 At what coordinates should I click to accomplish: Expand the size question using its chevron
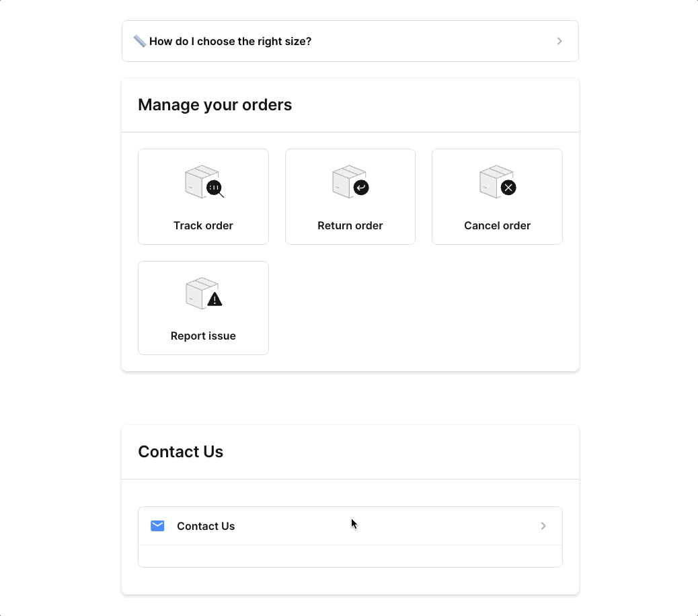(x=559, y=41)
